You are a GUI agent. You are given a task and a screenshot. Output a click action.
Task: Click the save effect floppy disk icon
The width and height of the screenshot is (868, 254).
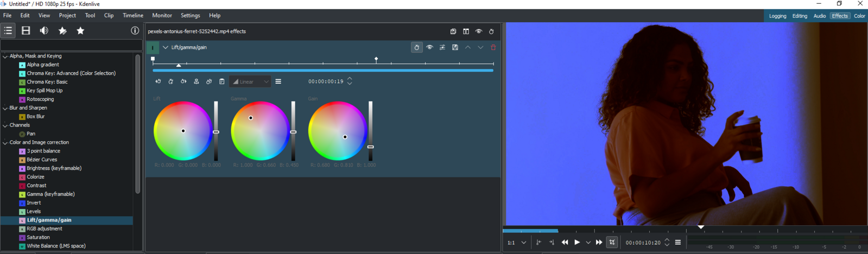tap(455, 48)
